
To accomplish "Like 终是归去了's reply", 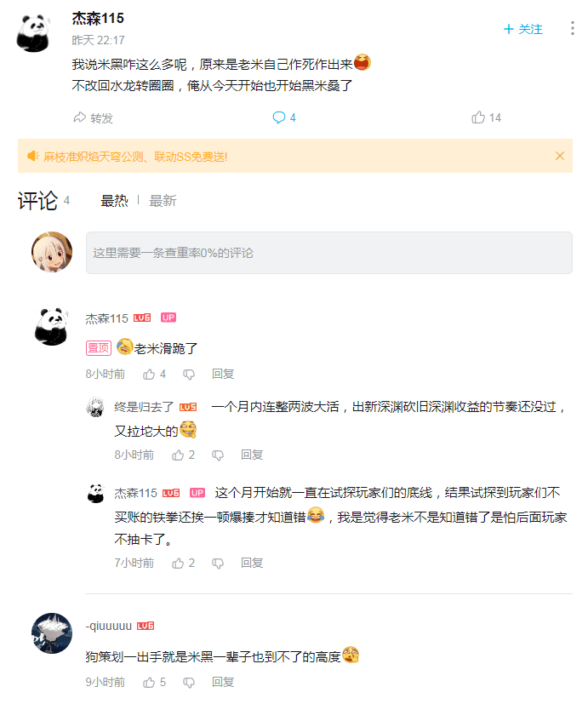I will click(178, 455).
